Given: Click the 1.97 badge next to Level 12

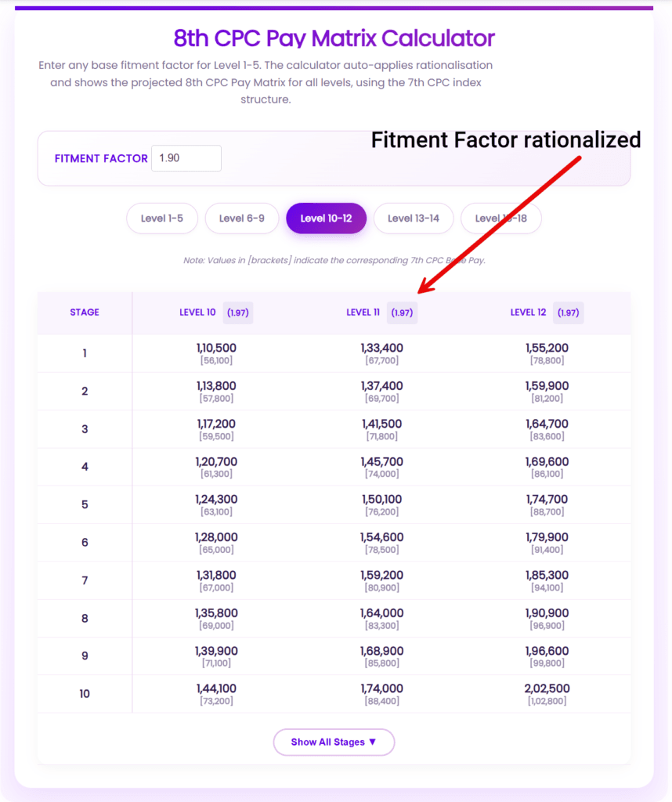Looking at the screenshot, I should (568, 312).
